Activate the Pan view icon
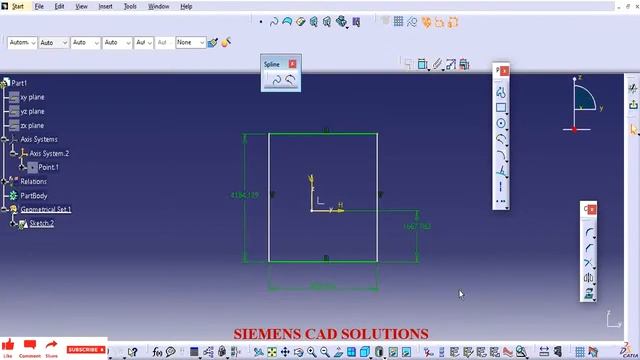This screenshot has width=640, height=360. 285,352
